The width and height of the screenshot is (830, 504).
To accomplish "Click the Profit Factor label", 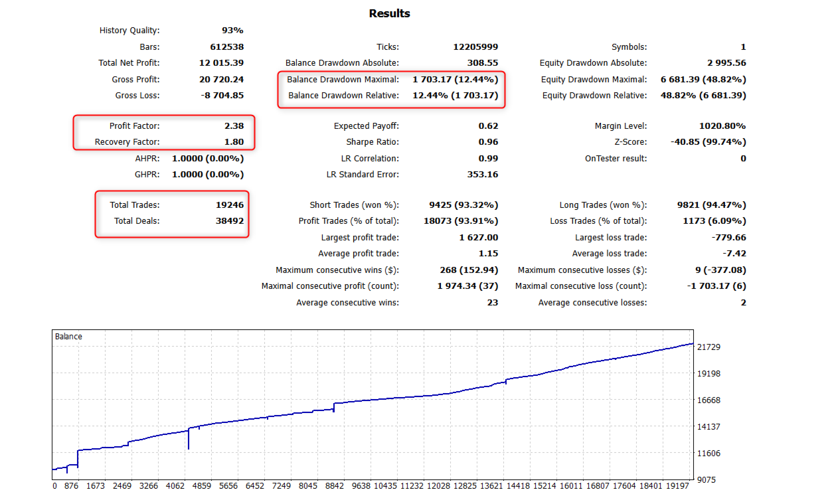I will point(134,126).
